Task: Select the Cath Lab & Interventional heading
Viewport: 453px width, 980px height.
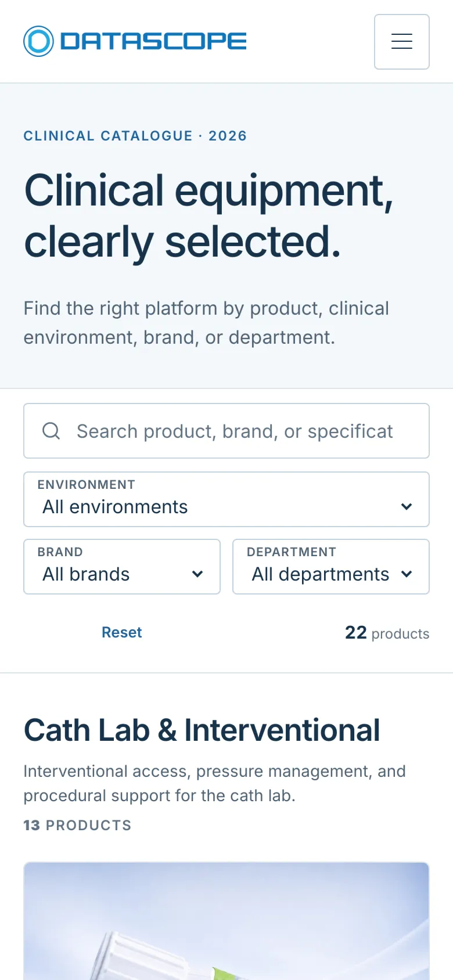Action: click(x=202, y=730)
